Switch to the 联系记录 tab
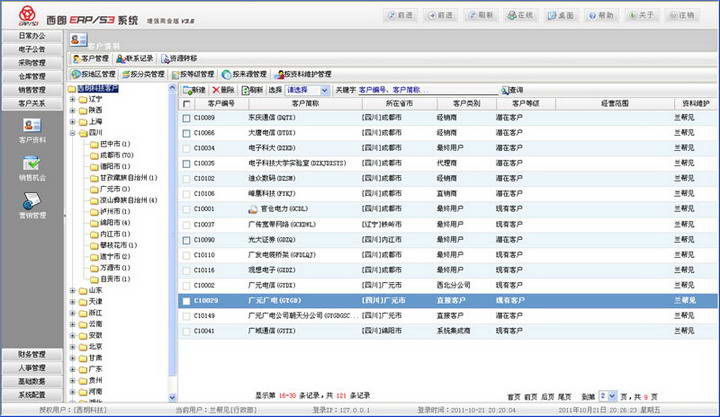Viewport: 720px width, 417px height. tap(135, 59)
